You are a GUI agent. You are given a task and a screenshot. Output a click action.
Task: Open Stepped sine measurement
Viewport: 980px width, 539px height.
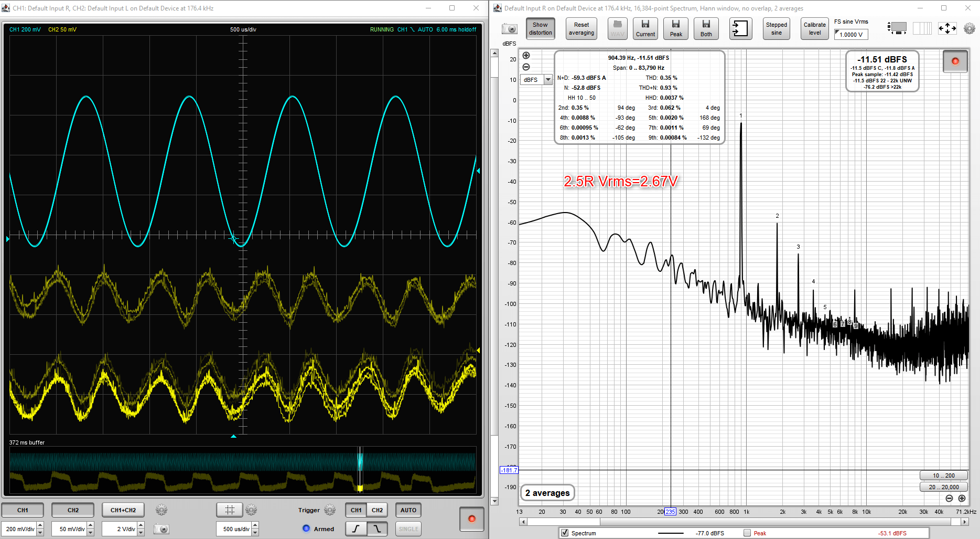click(776, 28)
